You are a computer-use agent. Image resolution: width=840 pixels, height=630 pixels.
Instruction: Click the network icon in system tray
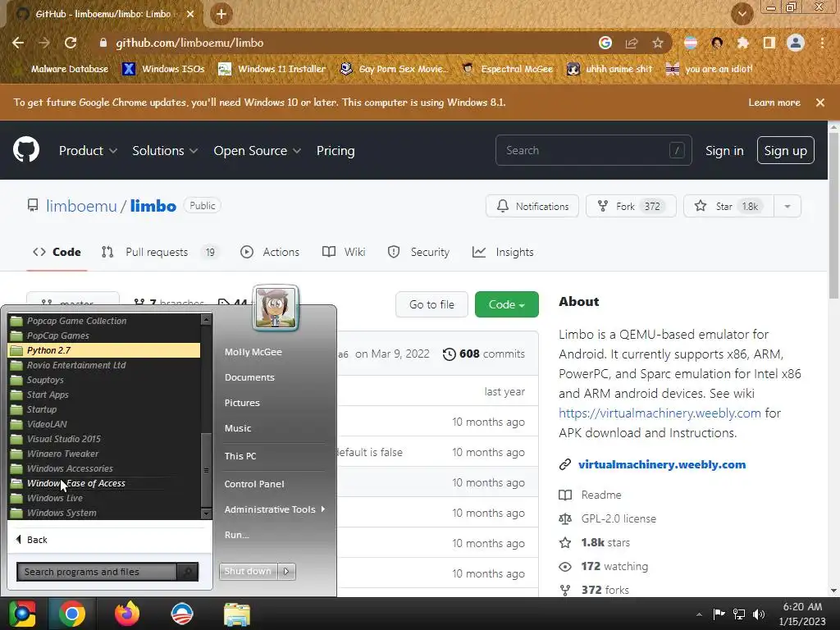(739, 614)
